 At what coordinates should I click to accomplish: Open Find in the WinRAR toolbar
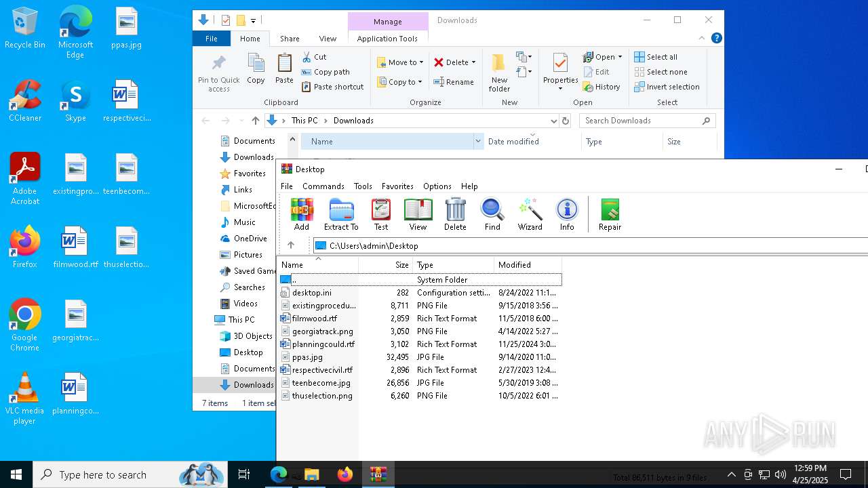pyautogui.click(x=492, y=214)
